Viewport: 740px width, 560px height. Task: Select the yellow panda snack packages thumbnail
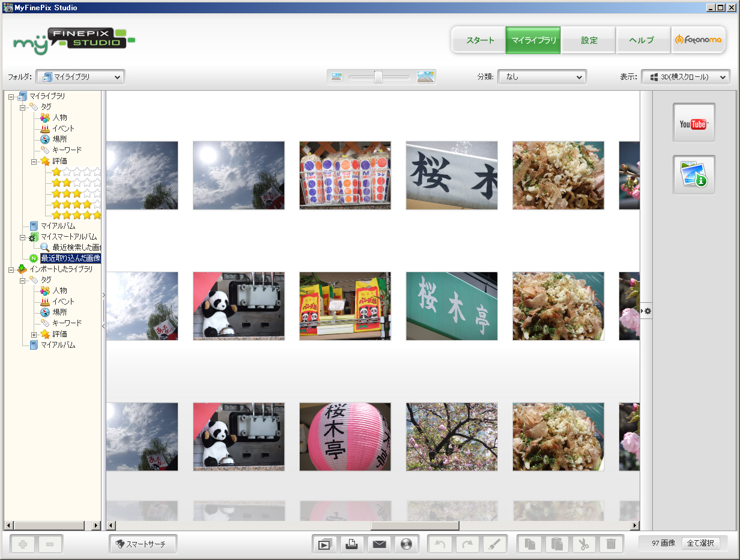345,306
